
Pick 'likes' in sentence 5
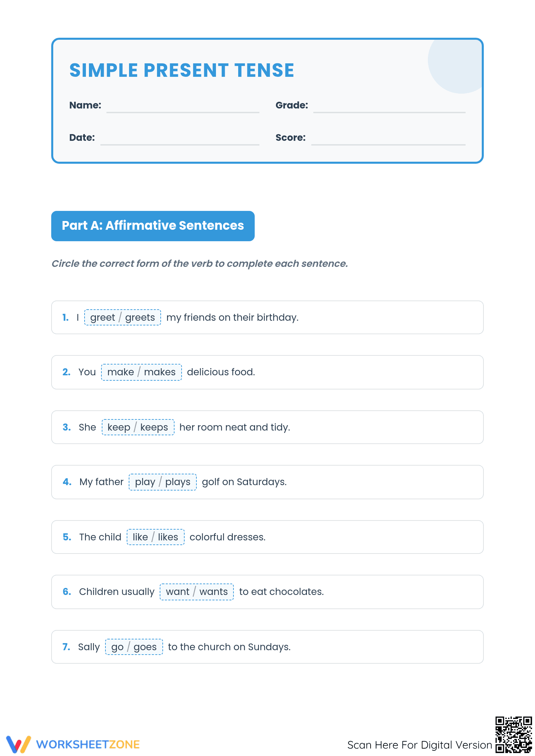168,537
